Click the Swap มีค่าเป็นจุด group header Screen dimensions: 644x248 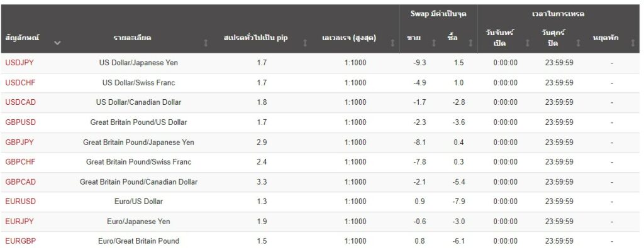[438, 14]
